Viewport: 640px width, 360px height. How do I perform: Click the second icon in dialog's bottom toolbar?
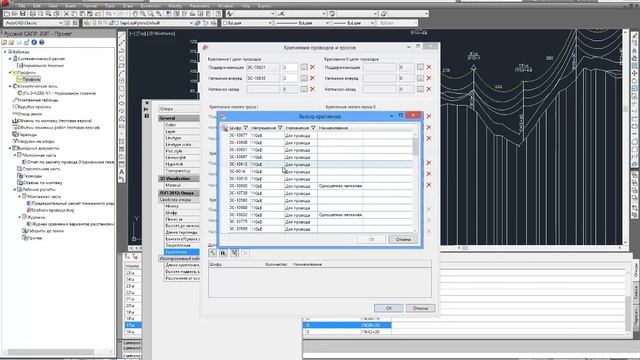pyautogui.click(x=223, y=253)
